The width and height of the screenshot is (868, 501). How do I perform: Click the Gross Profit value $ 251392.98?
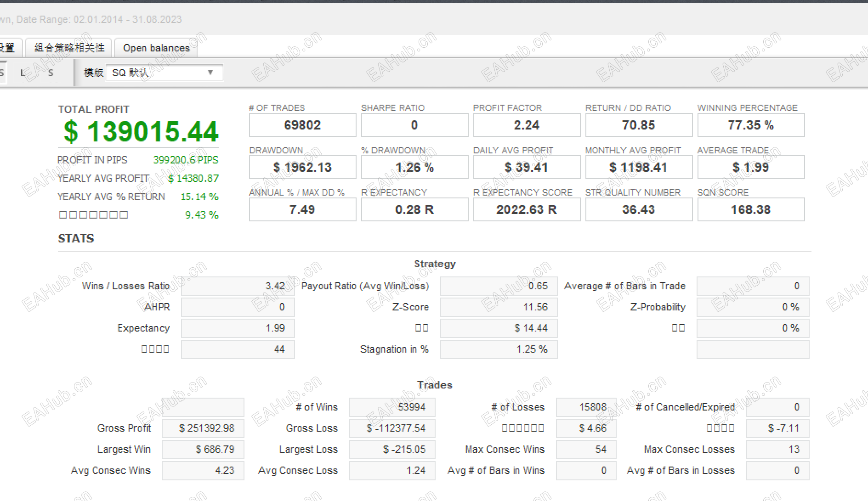[x=203, y=428]
